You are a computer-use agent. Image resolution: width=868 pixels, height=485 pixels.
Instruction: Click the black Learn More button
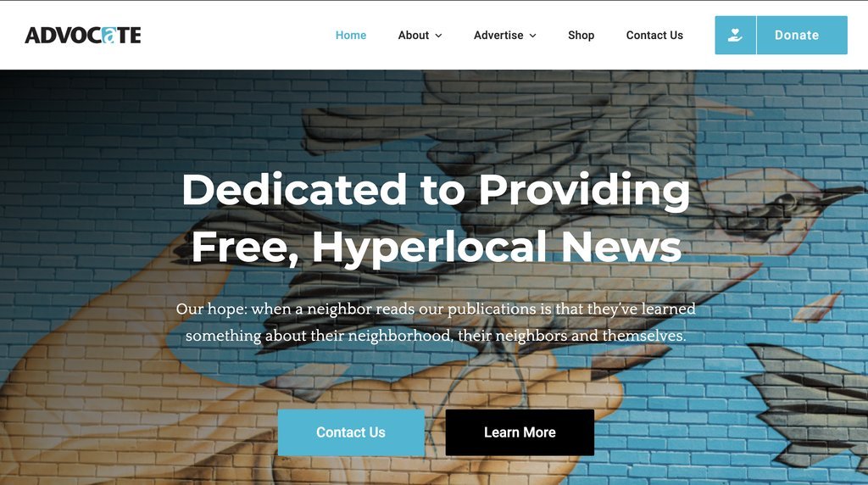(520, 432)
